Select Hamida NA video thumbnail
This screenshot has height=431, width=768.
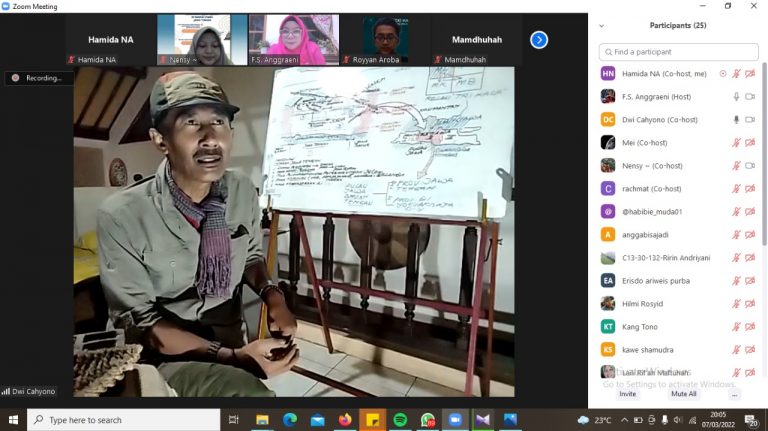(111, 40)
